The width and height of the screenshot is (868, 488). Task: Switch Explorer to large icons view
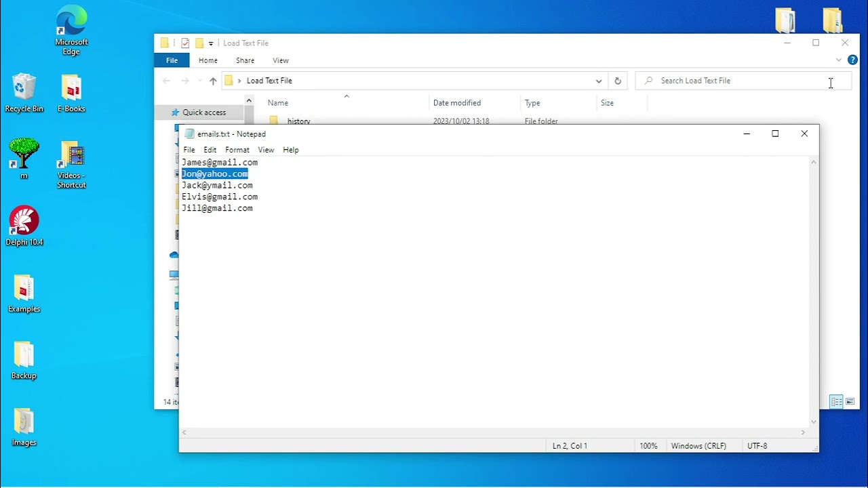(850, 402)
